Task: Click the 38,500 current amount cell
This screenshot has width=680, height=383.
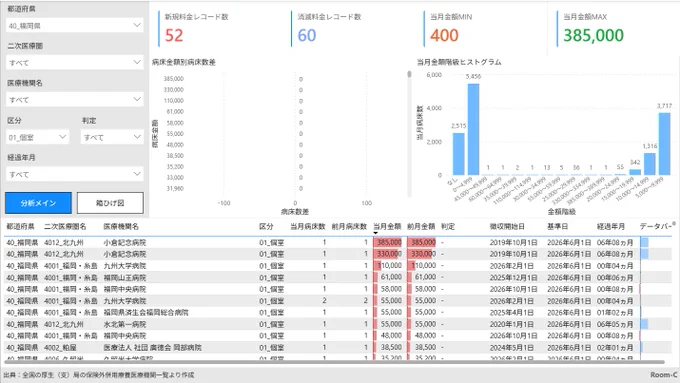Action: tap(391, 347)
